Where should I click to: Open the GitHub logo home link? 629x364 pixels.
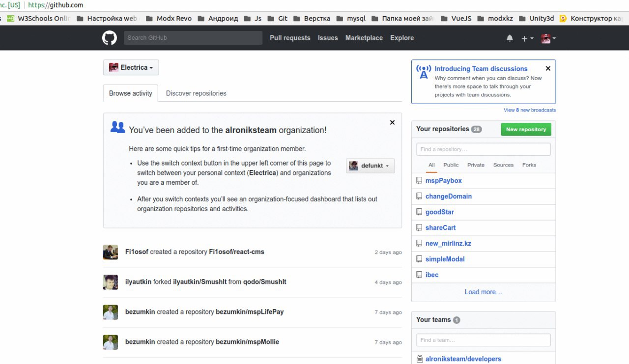point(110,38)
